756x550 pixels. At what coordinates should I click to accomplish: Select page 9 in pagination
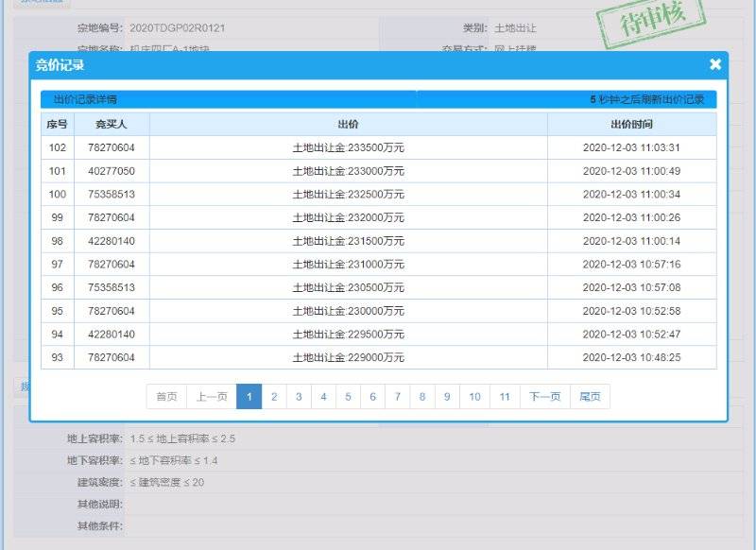pyautogui.click(x=447, y=397)
